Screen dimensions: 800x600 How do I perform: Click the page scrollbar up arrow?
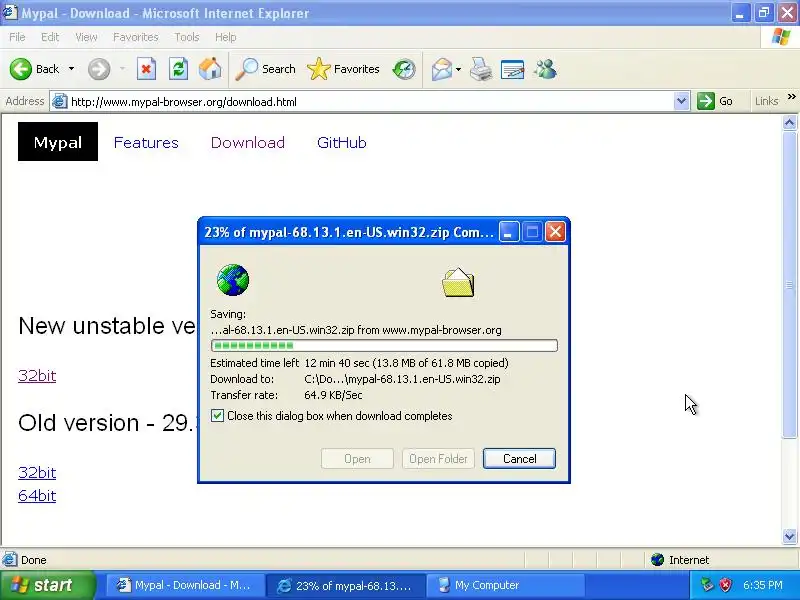[x=789, y=122]
